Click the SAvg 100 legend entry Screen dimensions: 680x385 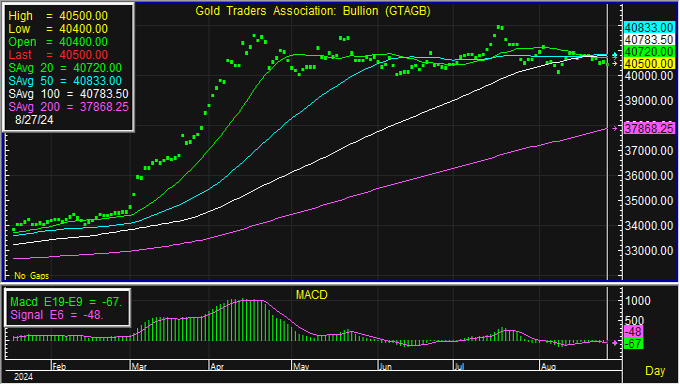click(69, 94)
